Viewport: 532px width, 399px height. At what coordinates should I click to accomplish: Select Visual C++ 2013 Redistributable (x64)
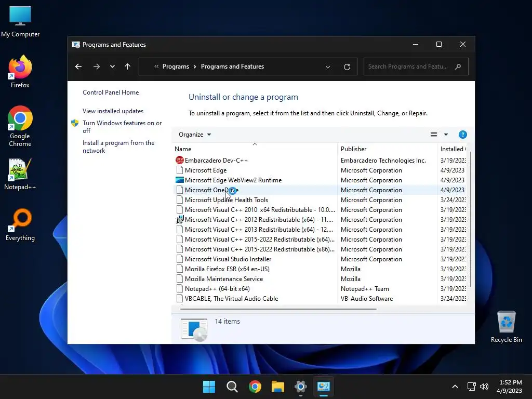point(259,229)
